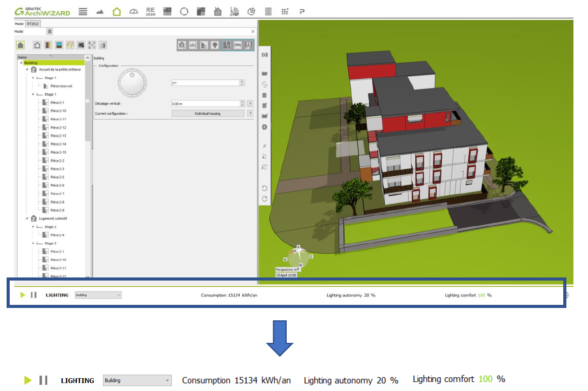
Task: Click the RE 2020 toolbar icon
Action: tap(150, 12)
